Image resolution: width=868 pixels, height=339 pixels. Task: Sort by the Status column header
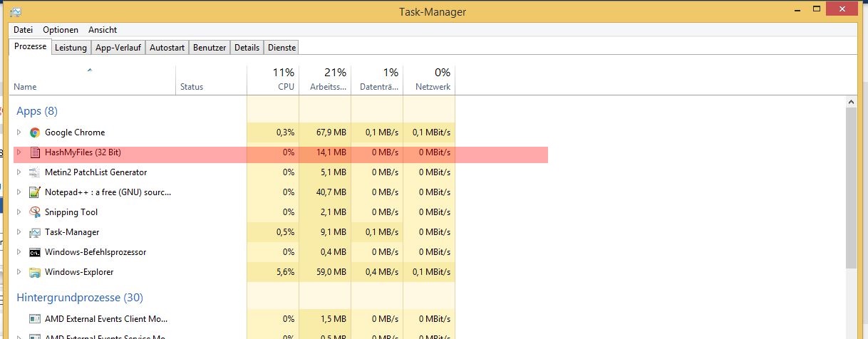(x=212, y=79)
